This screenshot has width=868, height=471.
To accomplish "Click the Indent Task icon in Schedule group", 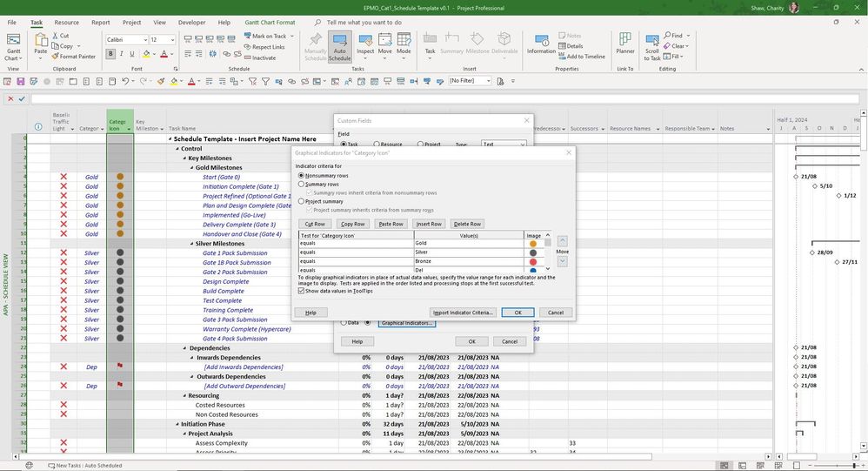I will 198,54.
